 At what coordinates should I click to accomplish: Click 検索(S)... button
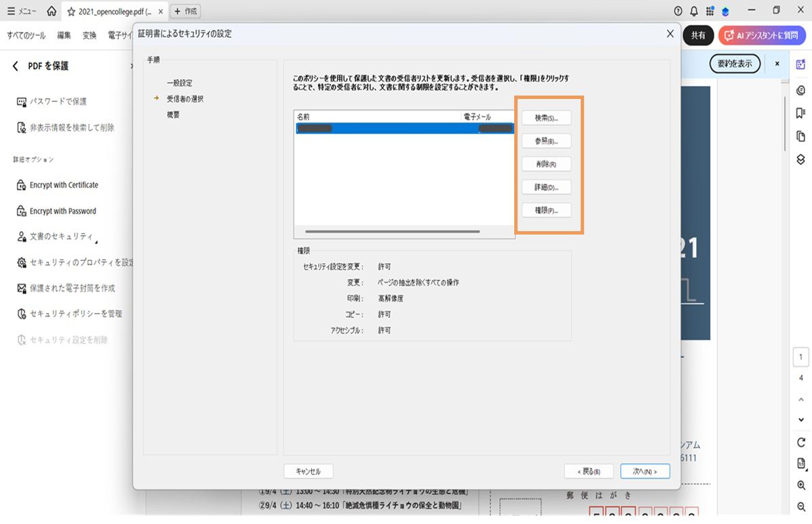pos(546,118)
